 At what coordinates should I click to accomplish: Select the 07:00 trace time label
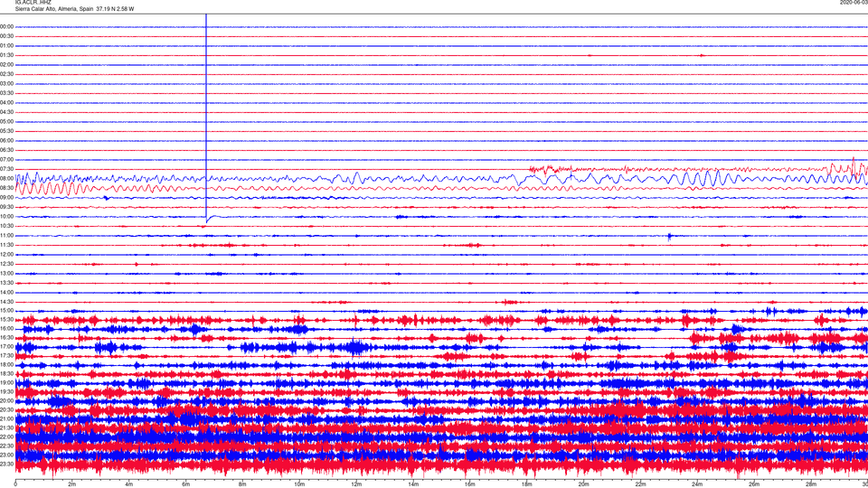(6, 159)
